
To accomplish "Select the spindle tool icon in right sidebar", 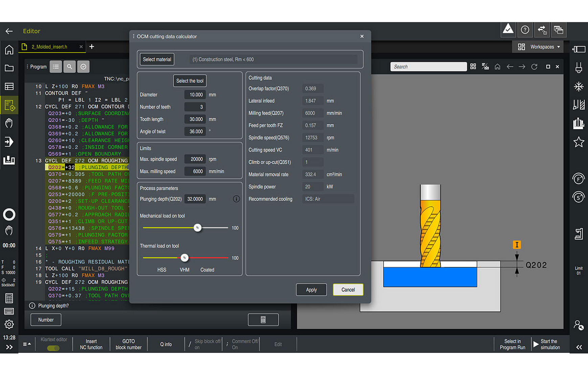I will click(579, 67).
